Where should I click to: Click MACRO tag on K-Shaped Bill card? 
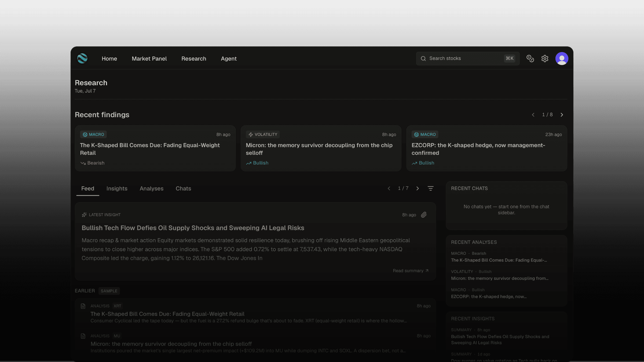click(x=93, y=134)
